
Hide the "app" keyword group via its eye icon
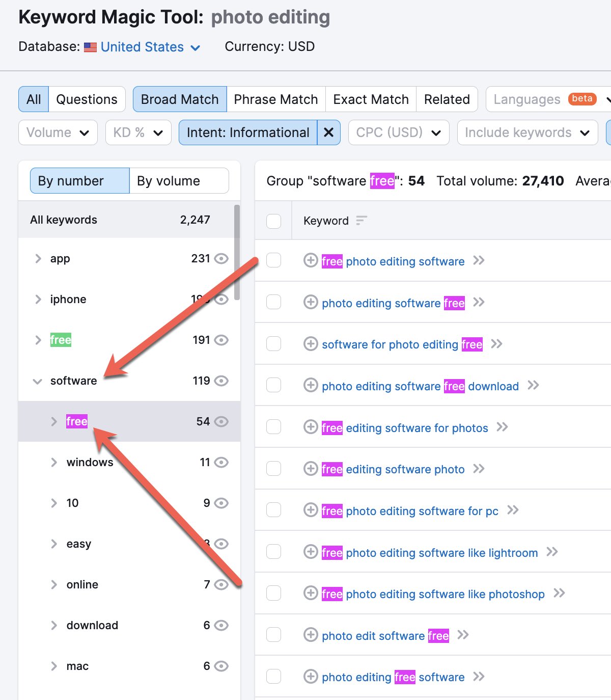pyautogui.click(x=221, y=258)
